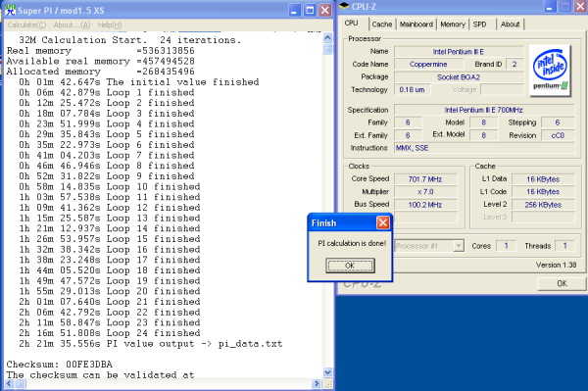
Task: Click 'PI calculation is done!' message text
Action: (x=352, y=243)
